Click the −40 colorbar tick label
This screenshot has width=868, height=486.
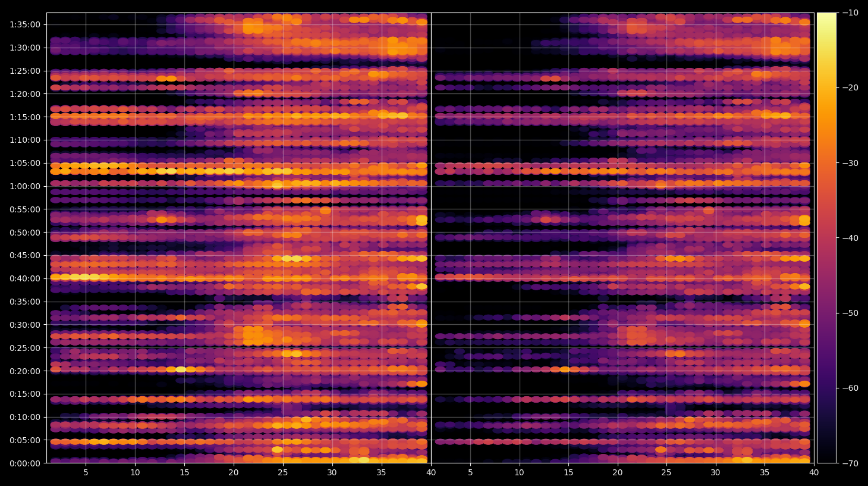tap(850, 238)
